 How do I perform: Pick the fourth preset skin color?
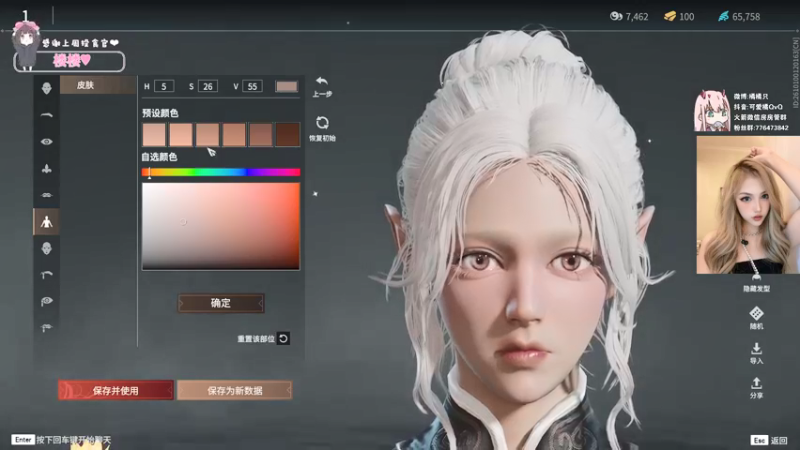[234, 134]
